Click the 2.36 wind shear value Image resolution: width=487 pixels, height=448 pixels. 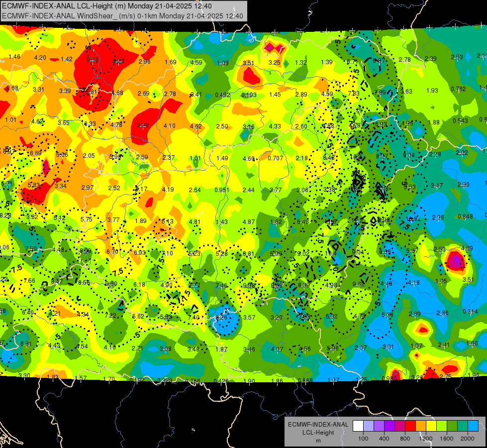pos(438,218)
